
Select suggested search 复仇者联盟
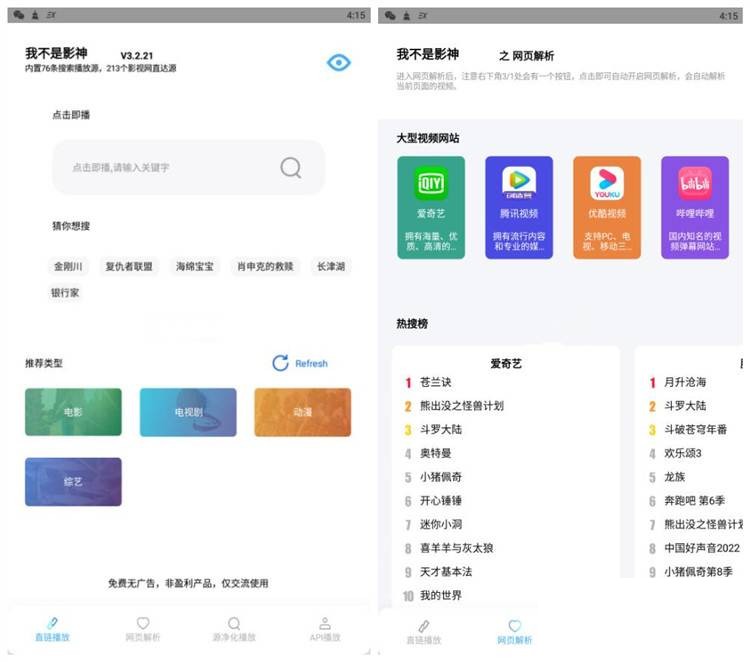[129, 266]
